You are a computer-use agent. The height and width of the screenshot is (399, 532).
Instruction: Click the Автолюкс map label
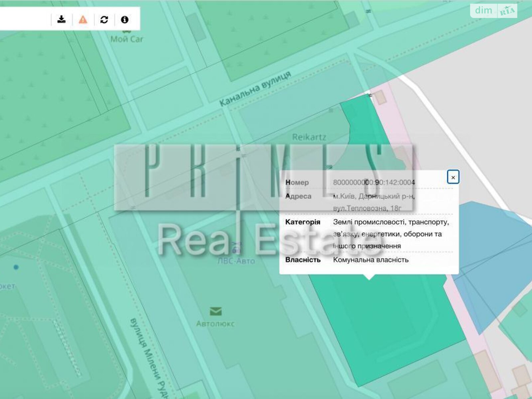[215, 324]
